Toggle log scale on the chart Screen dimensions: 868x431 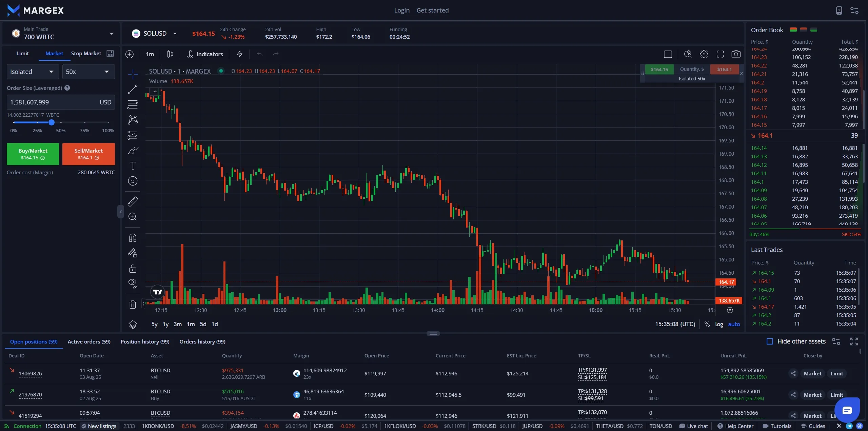click(719, 324)
